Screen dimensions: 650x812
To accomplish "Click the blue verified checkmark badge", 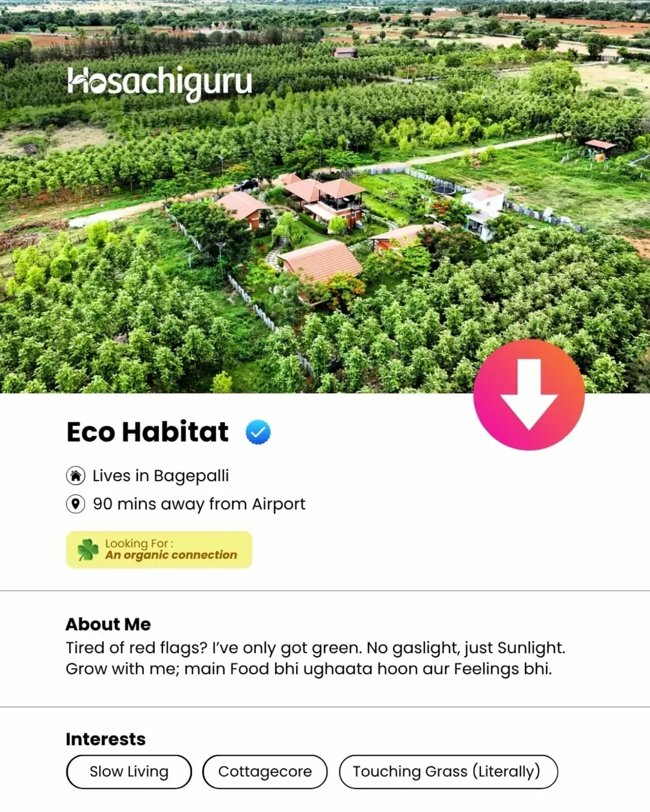I will (258, 432).
